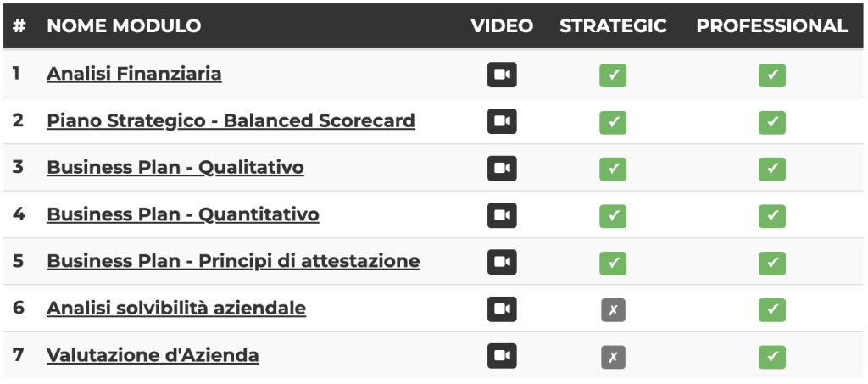The width and height of the screenshot is (868, 384).
Task: Open video for Business Plan - Quantitativo
Action: [502, 215]
